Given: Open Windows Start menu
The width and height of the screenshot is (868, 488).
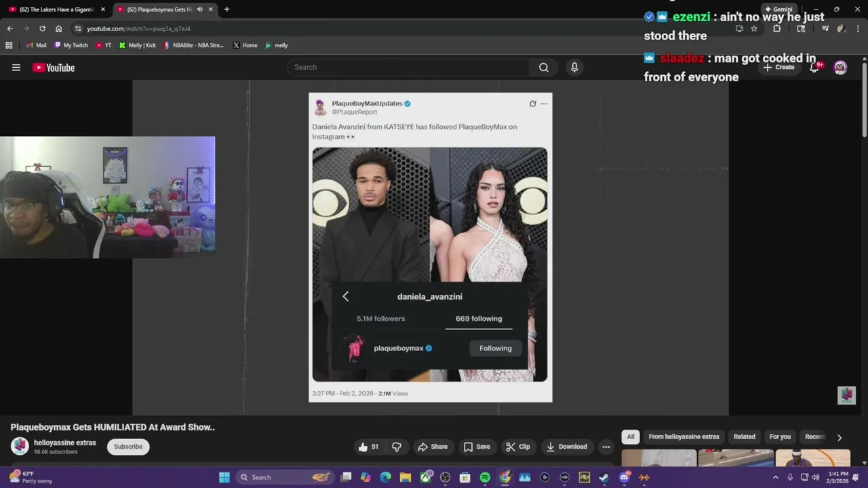Looking at the screenshot, I should click(224, 477).
